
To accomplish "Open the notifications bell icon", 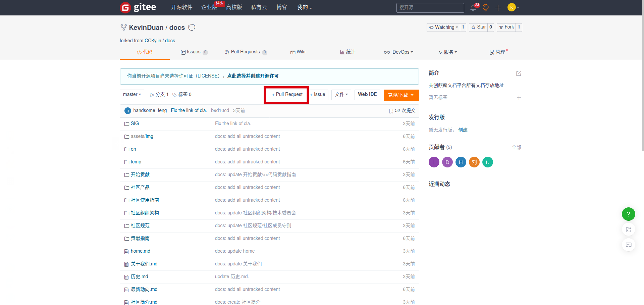I will click(473, 8).
